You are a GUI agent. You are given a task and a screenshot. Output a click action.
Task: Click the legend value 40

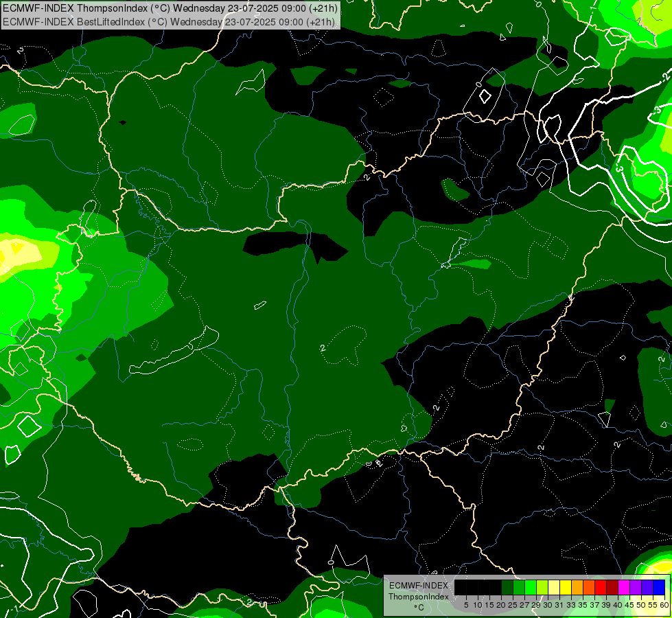(x=618, y=605)
